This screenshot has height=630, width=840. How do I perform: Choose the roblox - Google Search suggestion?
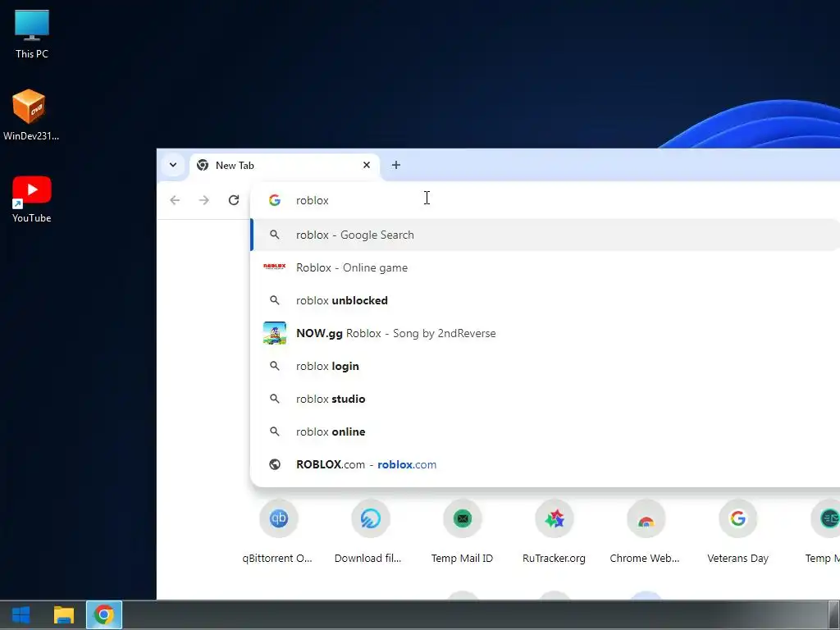coord(546,235)
